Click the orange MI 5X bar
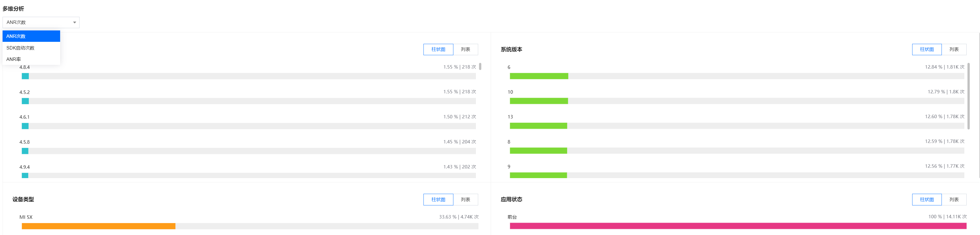 99,226
